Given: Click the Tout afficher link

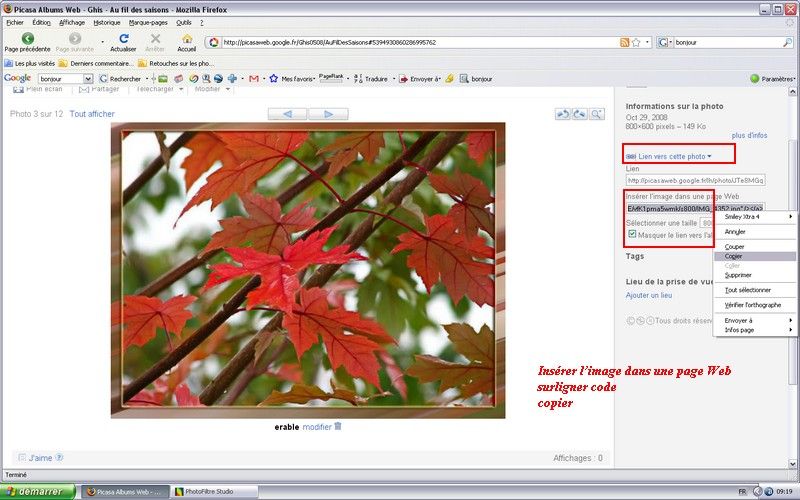Looking at the screenshot, I should (x=92, y=114).
